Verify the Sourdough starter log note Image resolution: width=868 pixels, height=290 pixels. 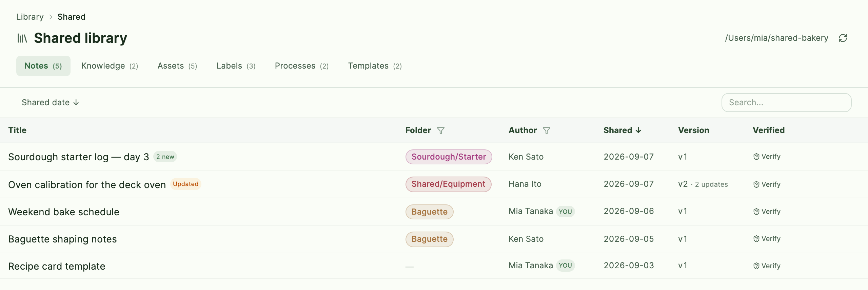coord(767,157)
